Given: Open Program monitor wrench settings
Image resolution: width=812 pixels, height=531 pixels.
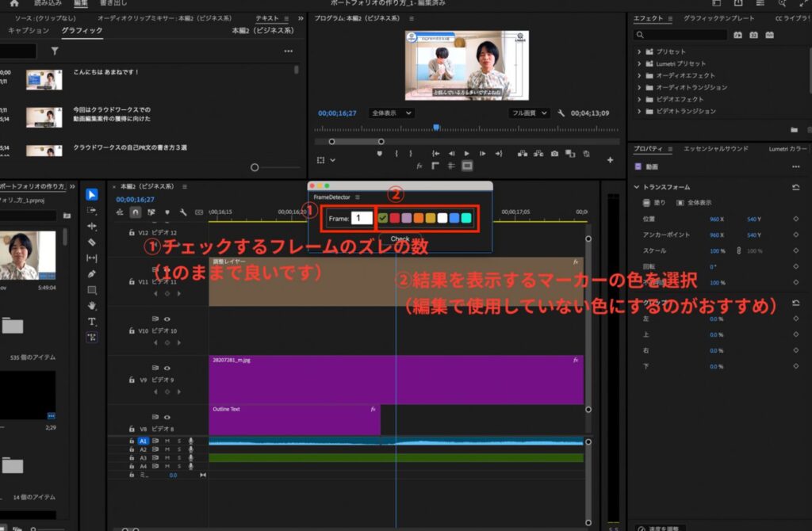Looking at the screenshot, I should 561,113.
